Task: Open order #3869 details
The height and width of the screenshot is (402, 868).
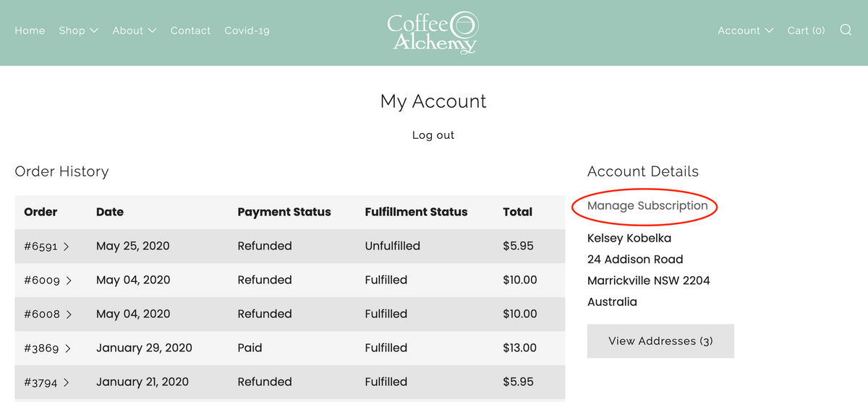Action: [x=48, y=348]
